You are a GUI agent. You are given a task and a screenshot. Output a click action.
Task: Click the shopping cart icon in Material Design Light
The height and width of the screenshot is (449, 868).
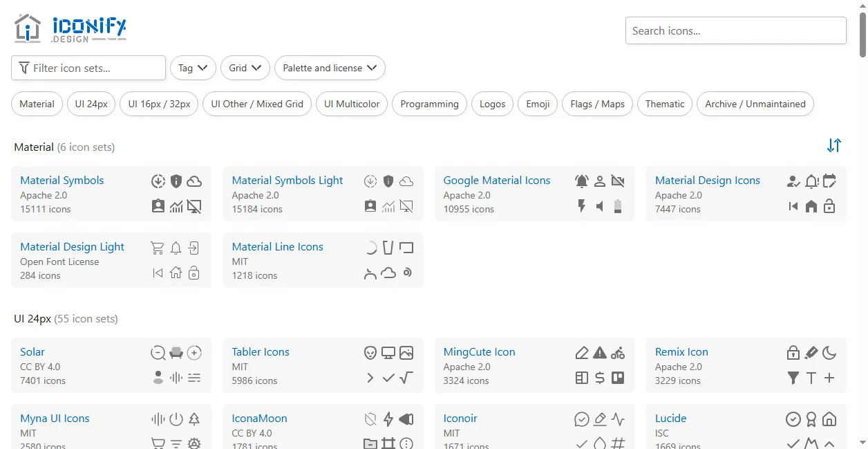coord(158,248)
